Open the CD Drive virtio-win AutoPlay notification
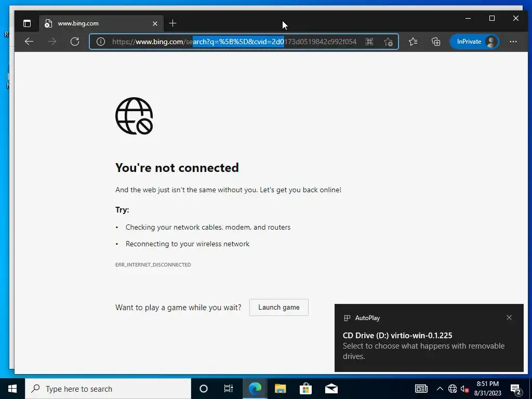 tap(429, 338)
